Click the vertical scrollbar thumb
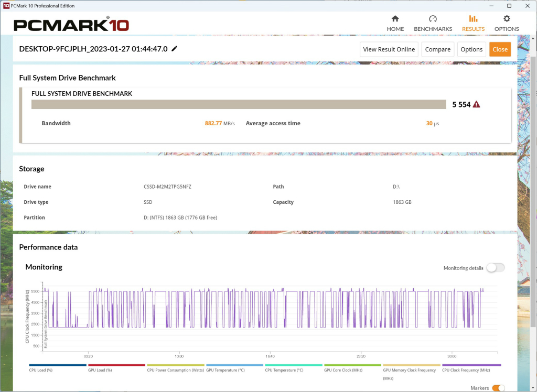 [x=533, y=192]
